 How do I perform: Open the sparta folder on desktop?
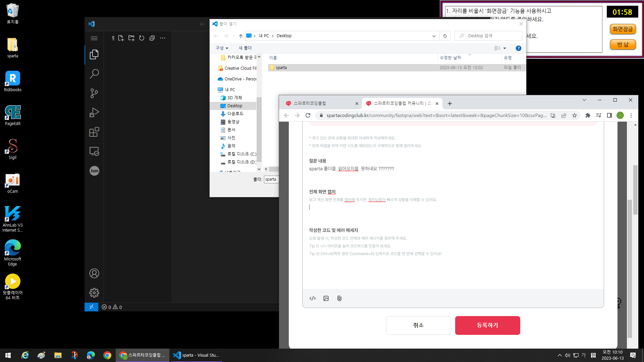click(x=12, y=48)
